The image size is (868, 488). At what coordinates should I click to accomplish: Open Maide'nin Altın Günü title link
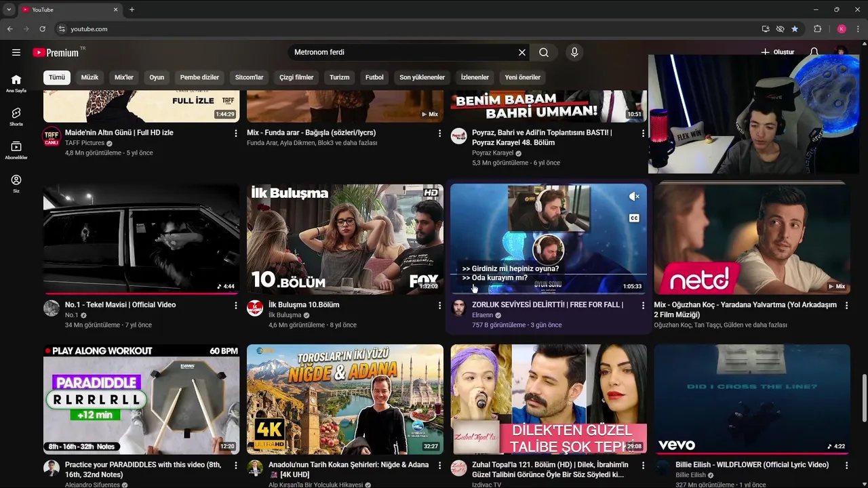tap(119, 133)
